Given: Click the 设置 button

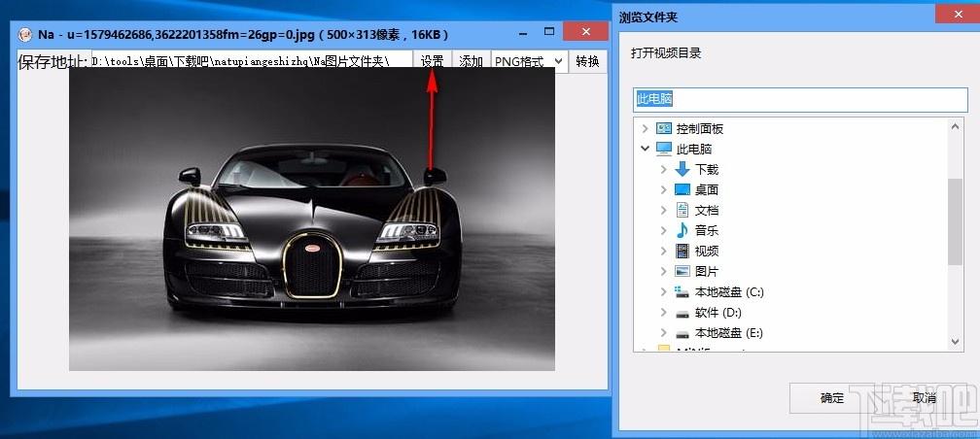Looking at the screenshot, I should (x=432, y=61).
